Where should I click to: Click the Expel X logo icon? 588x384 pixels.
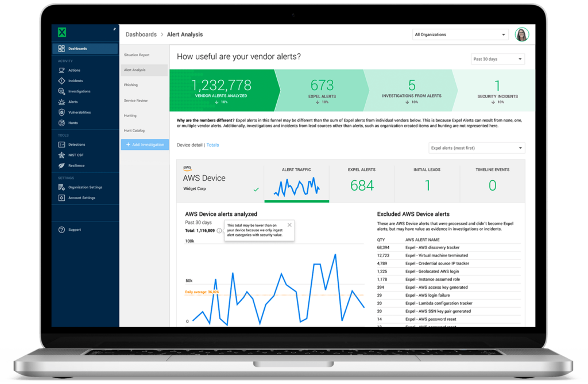tap(62, 32)
